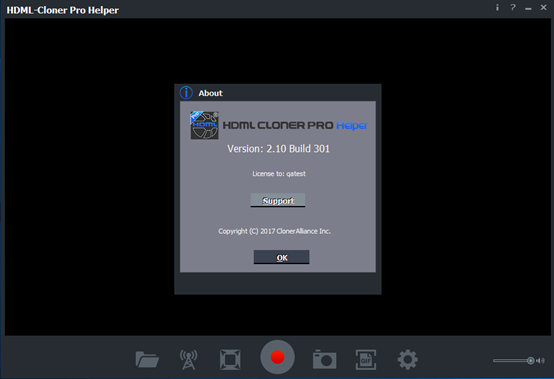Mute audio via the speaker icon
554x379 pixels.
point(541,361)
